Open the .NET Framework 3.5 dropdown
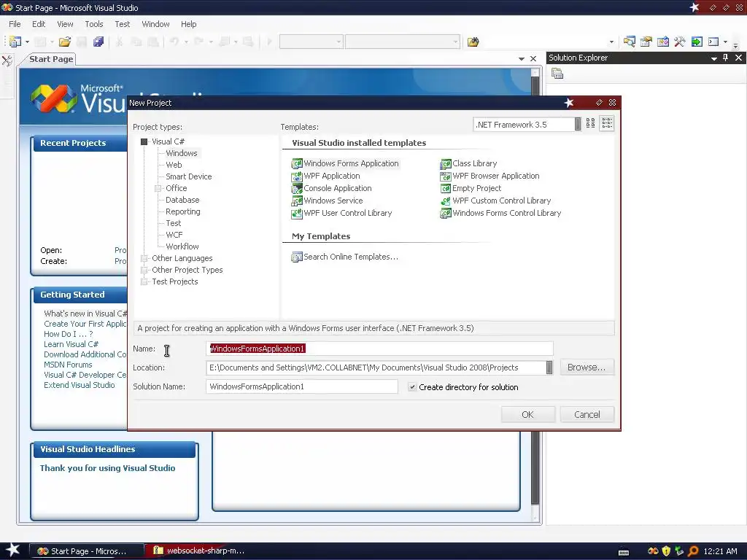 (578, 124)
